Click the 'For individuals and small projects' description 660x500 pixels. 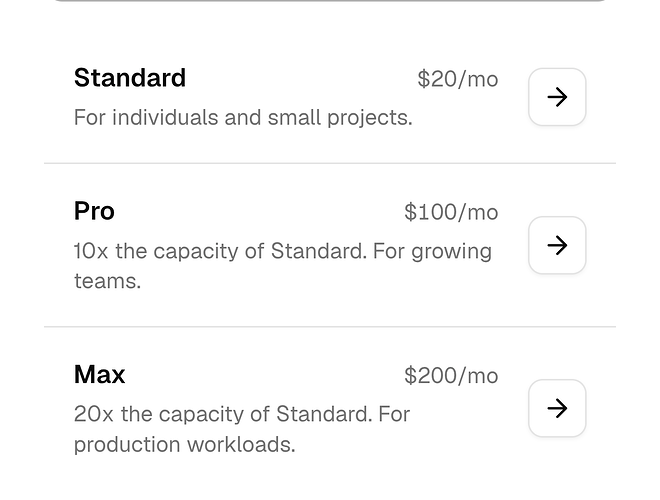pyautogui.click(x=243, y=117)
